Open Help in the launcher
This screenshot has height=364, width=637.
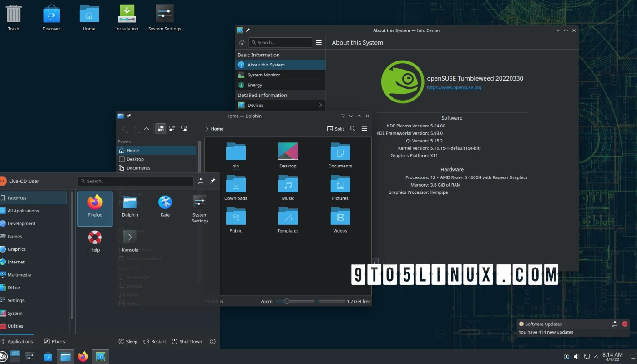tap(95, 241)
